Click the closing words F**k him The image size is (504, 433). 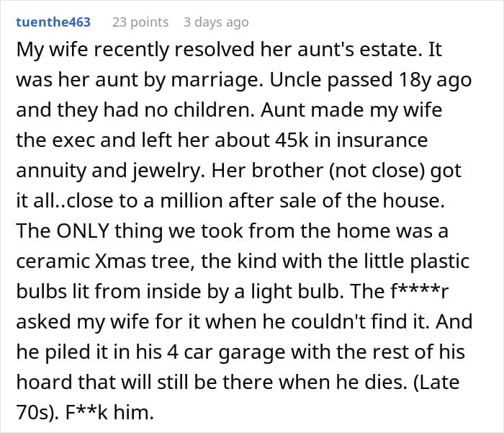(110, 412)
